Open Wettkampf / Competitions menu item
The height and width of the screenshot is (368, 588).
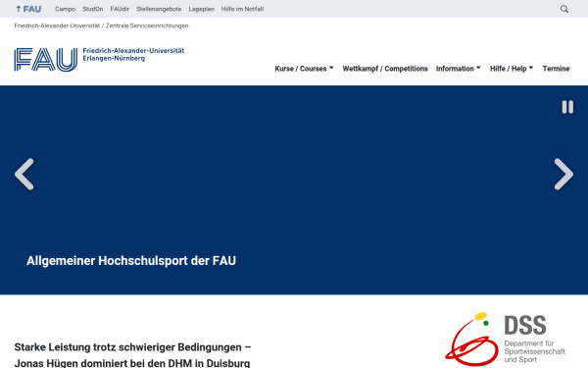(x=385, y=69)
